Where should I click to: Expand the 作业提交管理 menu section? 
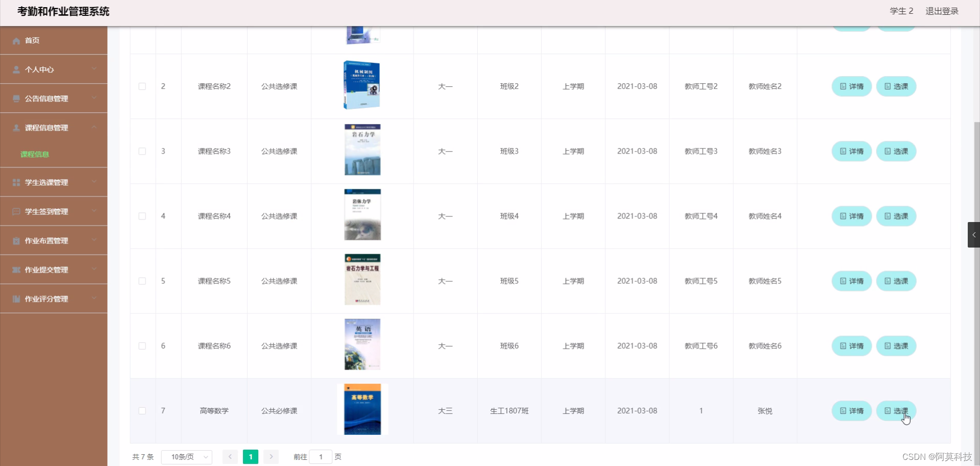(46, 269)
